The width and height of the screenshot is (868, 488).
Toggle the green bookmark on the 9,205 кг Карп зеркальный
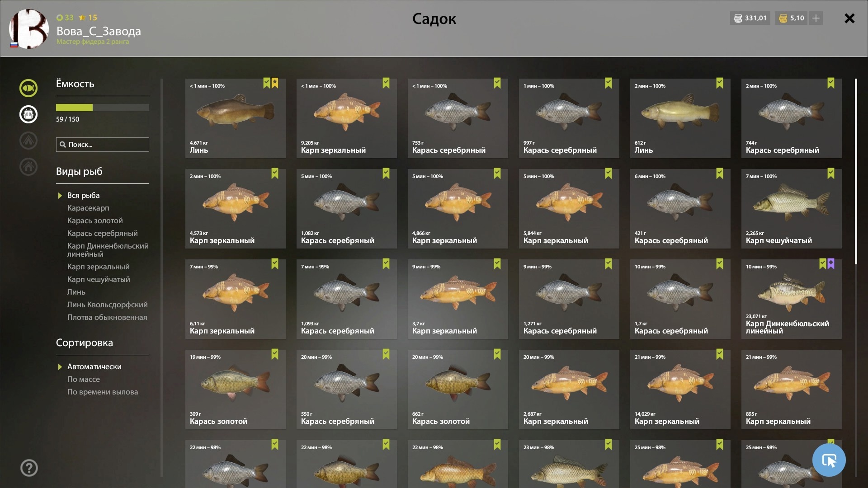386,83
